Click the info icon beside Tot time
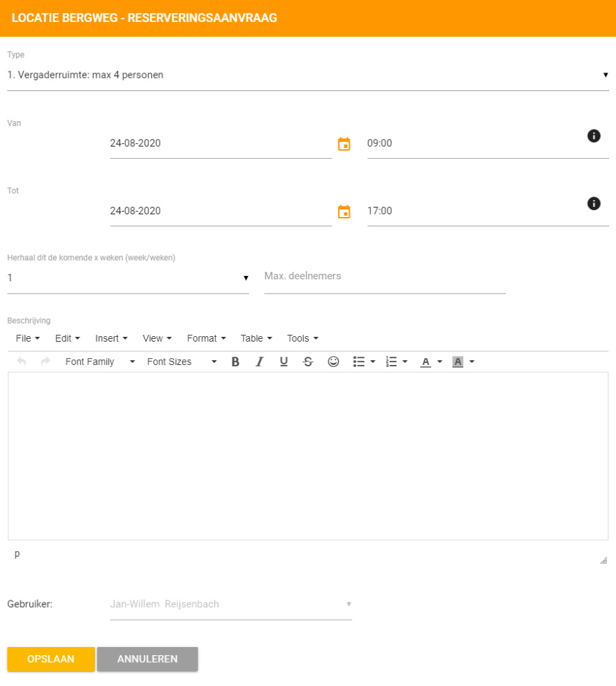The width and height of the screenshot is (616, 686). [593, 203]
